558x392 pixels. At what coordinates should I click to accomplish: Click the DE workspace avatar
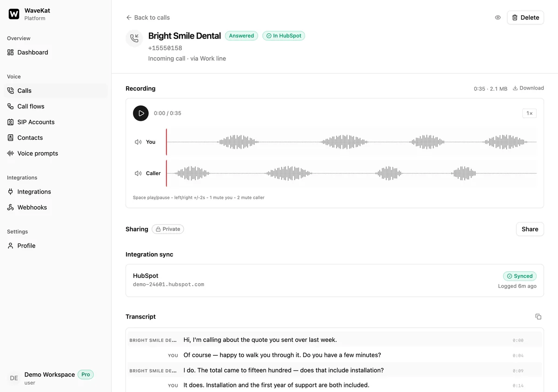pyautogui.click(x=14, y=378)
